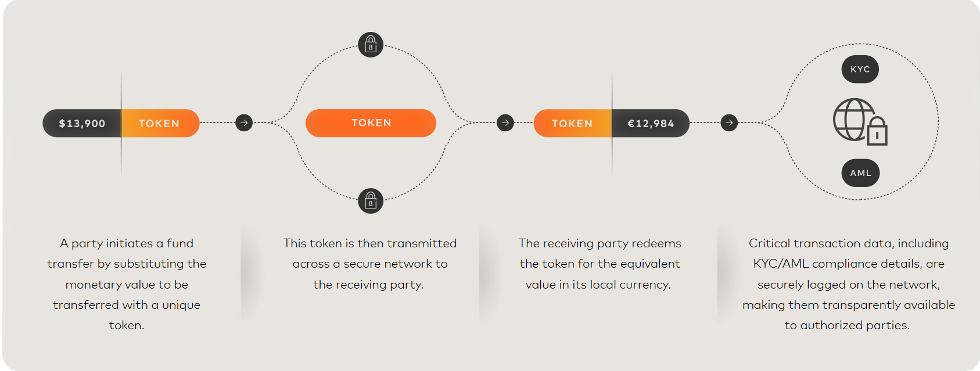Click the $13,900 dark pill
Image resolution: width=980 pixels, height=371 pixels.
[x=82, y=123]
